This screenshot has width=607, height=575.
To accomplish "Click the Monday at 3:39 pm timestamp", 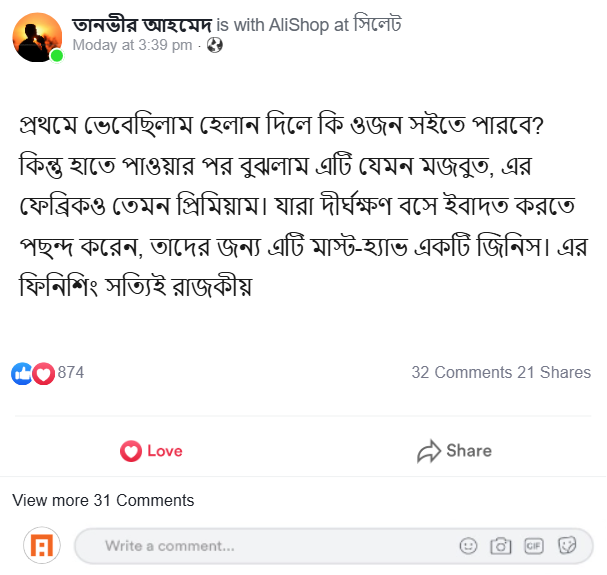I will tap(133, 46).
